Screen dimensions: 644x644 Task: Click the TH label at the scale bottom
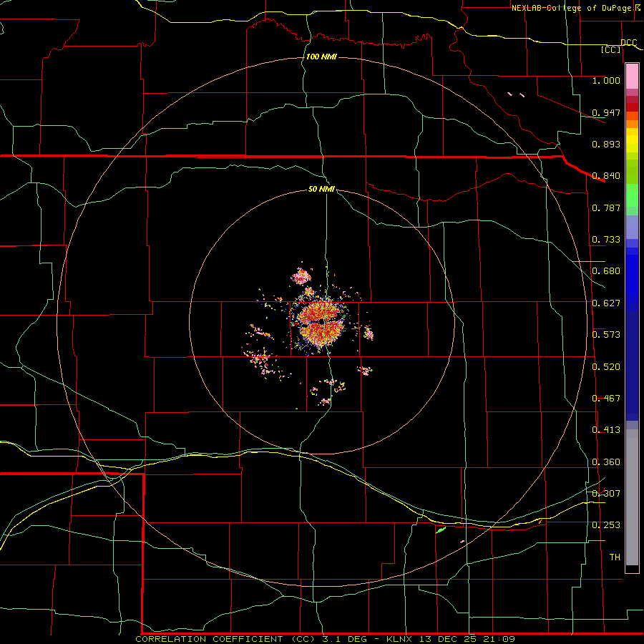tap(615, 557)
